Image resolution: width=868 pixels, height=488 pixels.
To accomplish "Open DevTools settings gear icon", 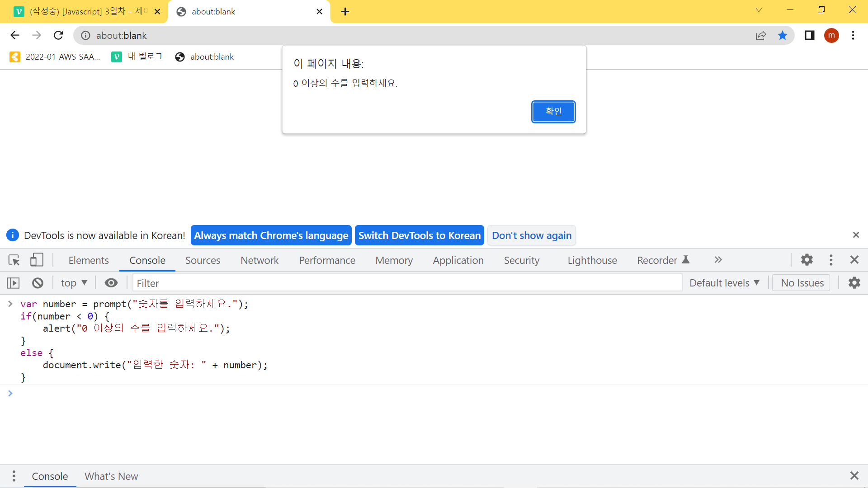I will coord(807,260).
